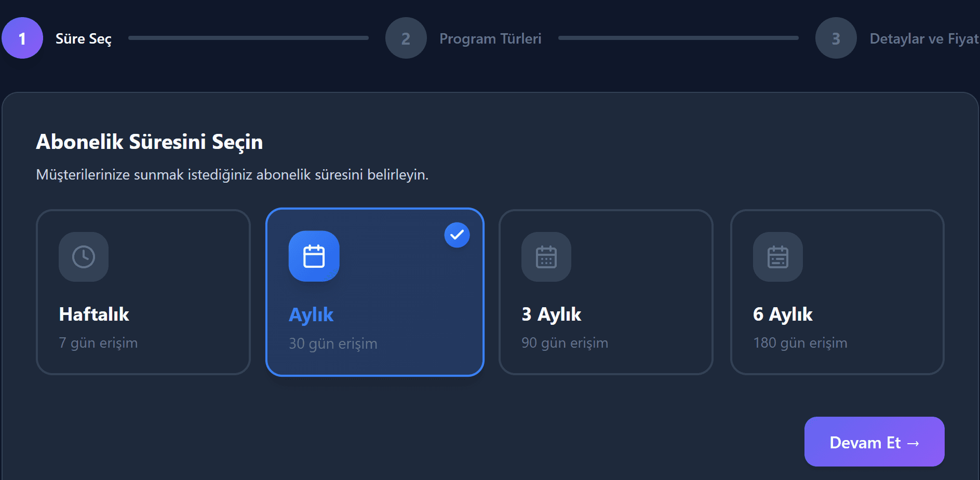The image size is (980, 480).
Task: Select the Aylık subscription option
Action: coord(375,292)
